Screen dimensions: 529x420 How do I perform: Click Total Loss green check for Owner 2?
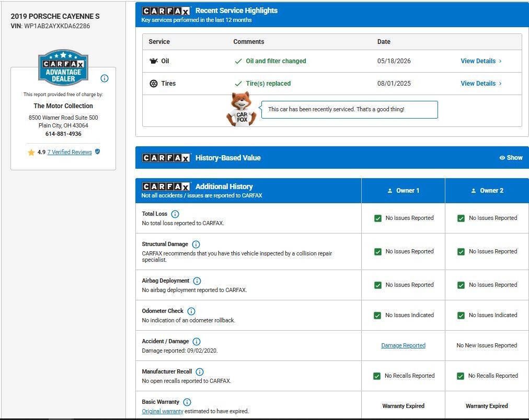tap(461, 218)
